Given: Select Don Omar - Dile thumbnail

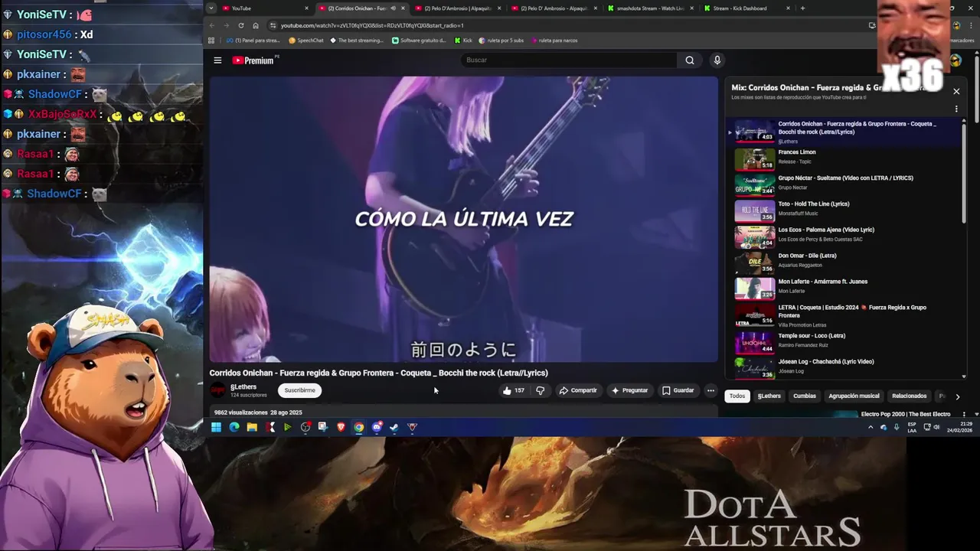Looking at the screenshot, I should coord(755,262).
